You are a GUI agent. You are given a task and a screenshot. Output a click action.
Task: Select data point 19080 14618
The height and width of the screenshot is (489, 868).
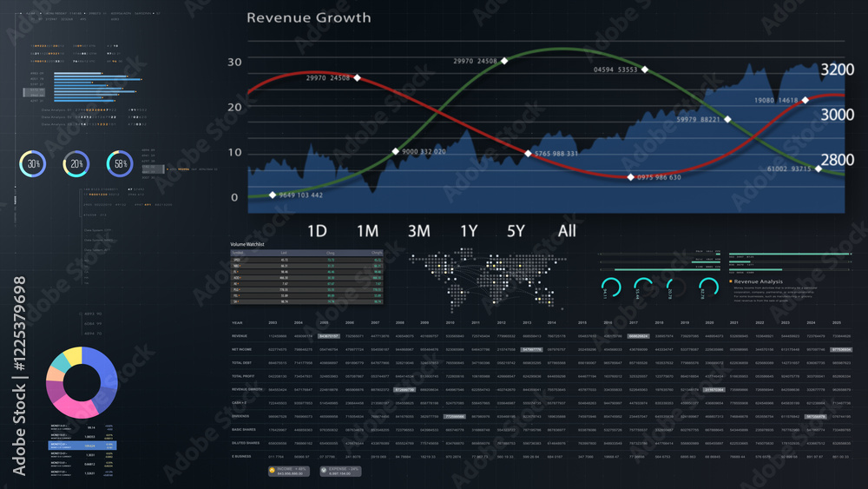click(806, 100)
